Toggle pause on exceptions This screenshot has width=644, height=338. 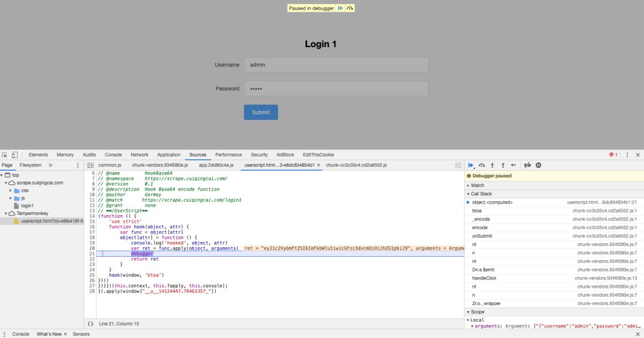coord(538,165)
